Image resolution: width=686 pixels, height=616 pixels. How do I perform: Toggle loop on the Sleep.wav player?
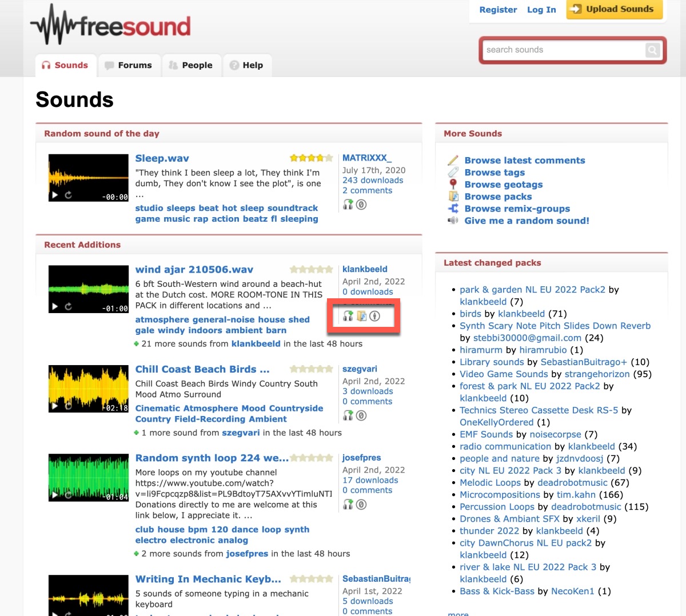click(68, 195)
